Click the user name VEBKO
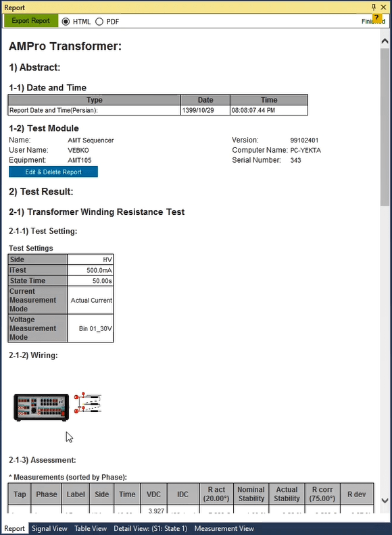The height and width of the screenshot is (535, 392). pos(78,150)
